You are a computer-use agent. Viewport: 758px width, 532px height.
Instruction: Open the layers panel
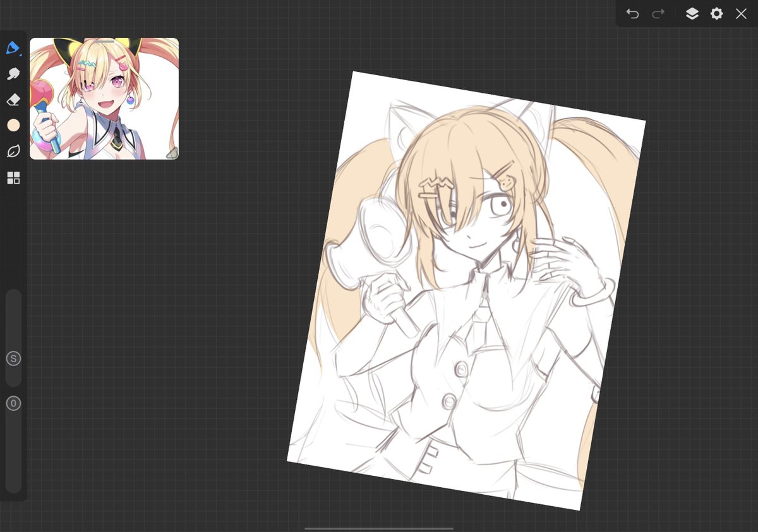point(692,13)
